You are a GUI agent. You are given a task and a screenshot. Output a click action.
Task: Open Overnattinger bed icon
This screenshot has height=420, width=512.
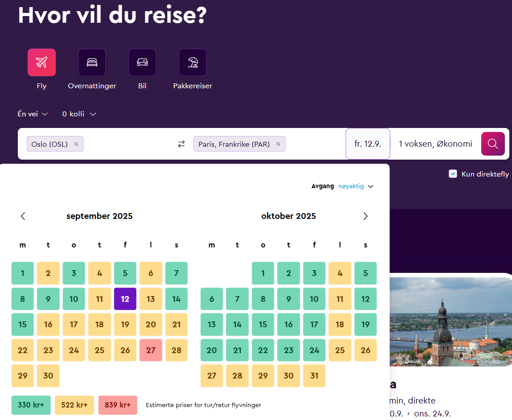92,62
